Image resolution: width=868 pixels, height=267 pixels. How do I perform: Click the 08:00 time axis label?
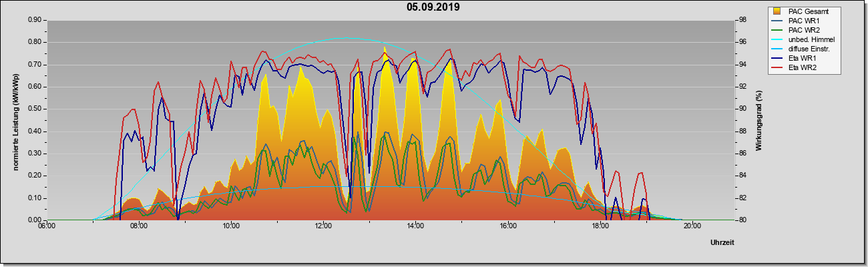(x=139, y=225)
